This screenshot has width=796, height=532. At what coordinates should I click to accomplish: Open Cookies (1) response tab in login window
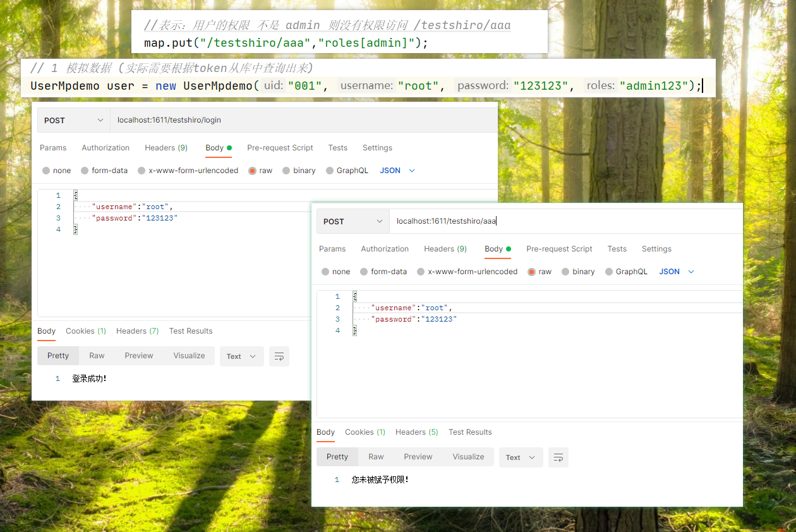[x=86, y=331]
